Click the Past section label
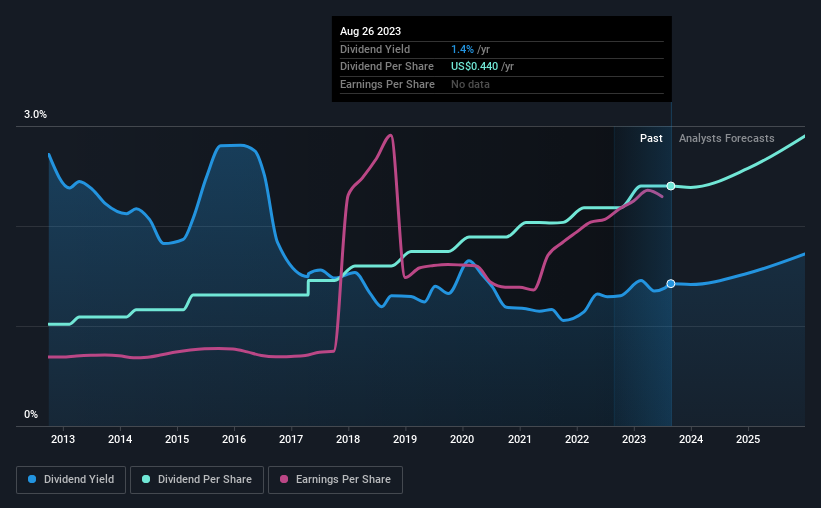Screen dimensions: 821x508 pos(651,138)
